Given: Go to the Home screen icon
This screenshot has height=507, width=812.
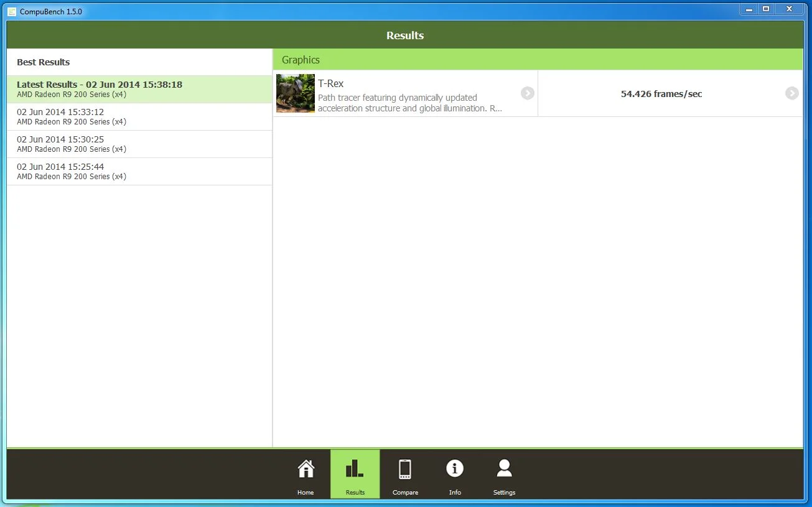Looking at the screenshot, I should tap(306, 469).
